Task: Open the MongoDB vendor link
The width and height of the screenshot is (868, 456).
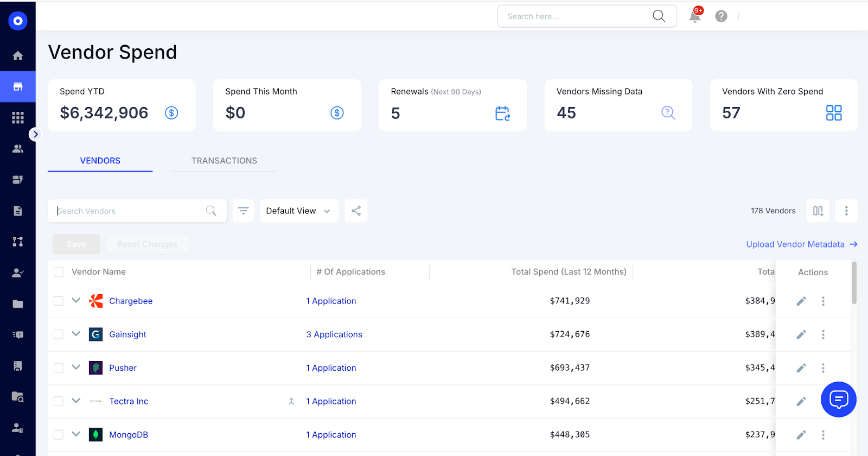Action: (129, 435)
